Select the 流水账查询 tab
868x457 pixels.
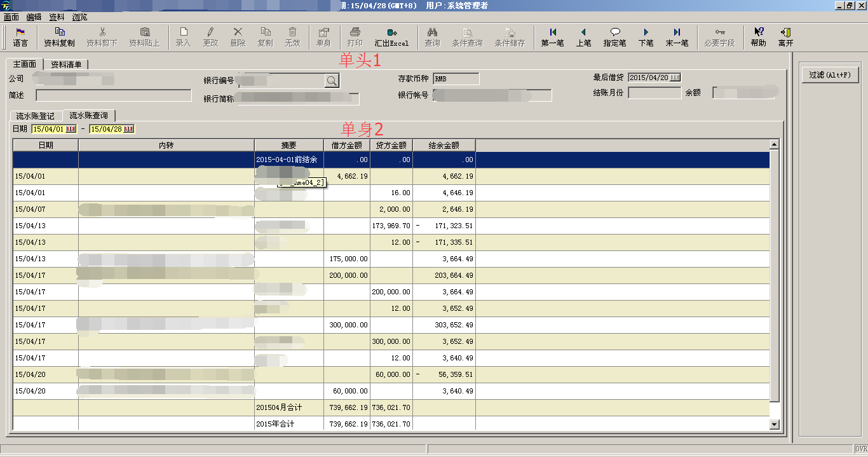[88, 116]
